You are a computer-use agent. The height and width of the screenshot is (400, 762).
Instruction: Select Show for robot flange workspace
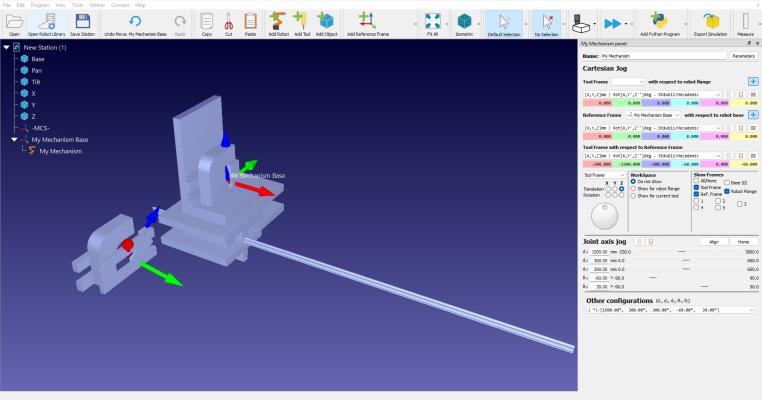click(633, 189)
